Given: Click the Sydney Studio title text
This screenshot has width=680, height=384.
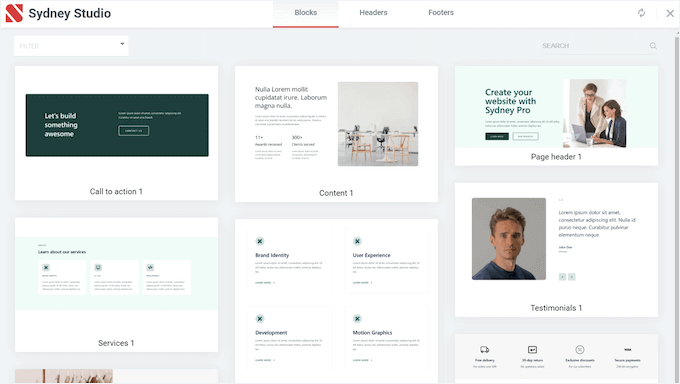Looking at the screenshot, I should [70, 13].
